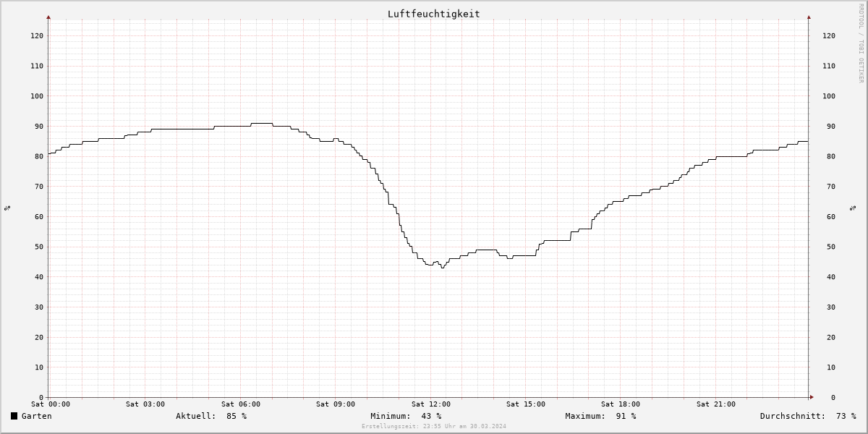The width and height of the screenshot is (868, 434).
Task: Click the 30 label on the left axis
Action: [x=39, y=307]
